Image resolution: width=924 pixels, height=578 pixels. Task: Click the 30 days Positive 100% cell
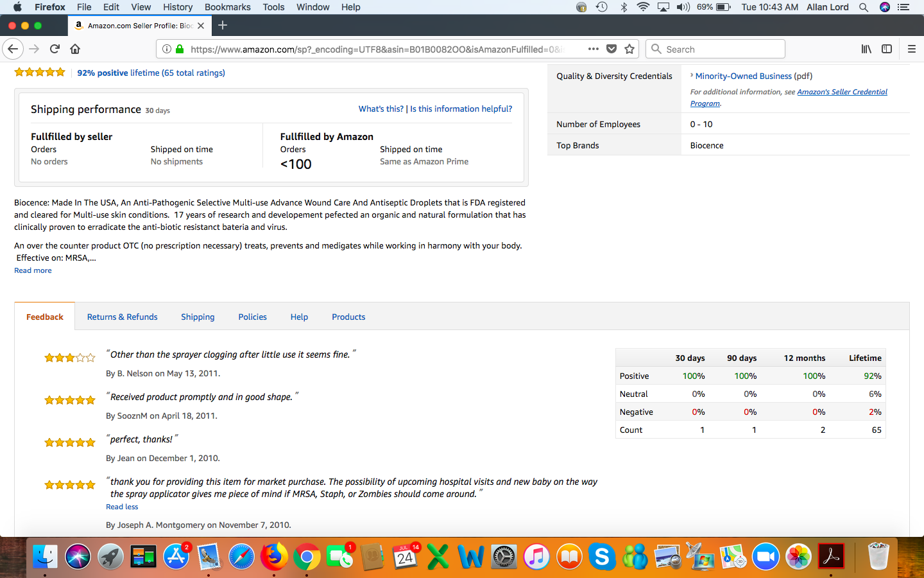coord(694,376)
